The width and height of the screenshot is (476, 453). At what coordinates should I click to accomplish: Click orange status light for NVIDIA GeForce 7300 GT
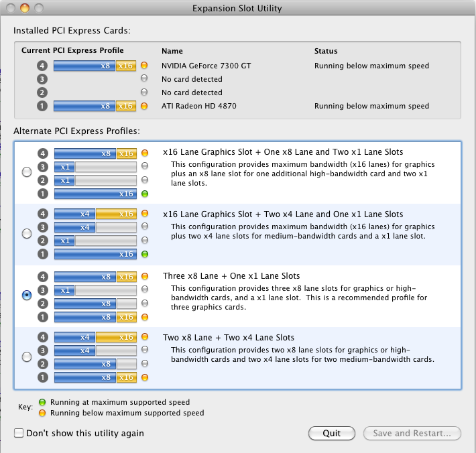pos(144,65)
